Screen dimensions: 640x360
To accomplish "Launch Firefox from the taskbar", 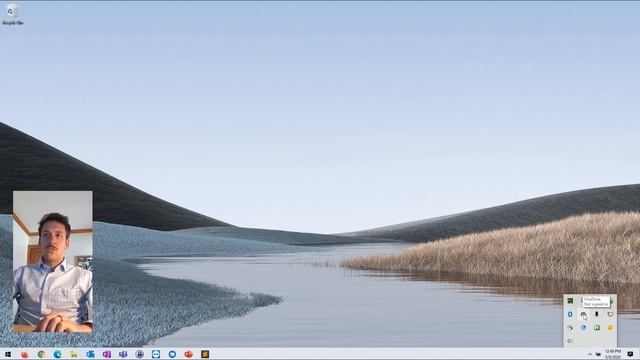I will (x=25, y=354).
